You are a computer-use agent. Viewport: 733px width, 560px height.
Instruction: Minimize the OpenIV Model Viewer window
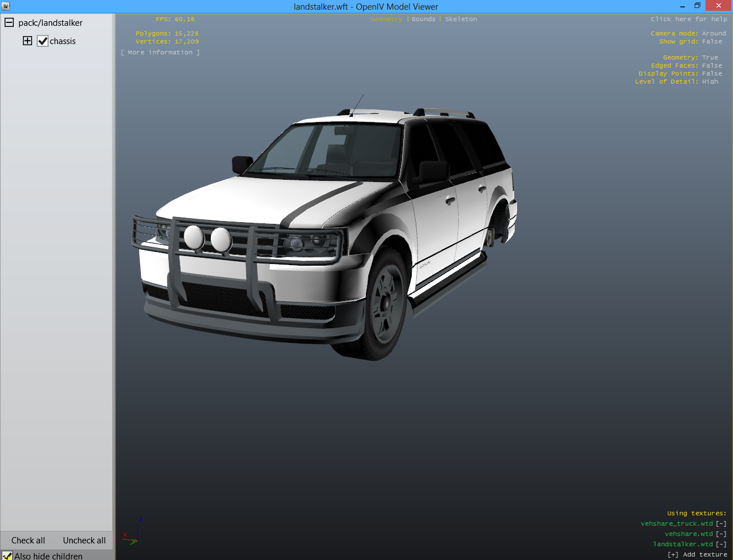[x=682, y=6]
